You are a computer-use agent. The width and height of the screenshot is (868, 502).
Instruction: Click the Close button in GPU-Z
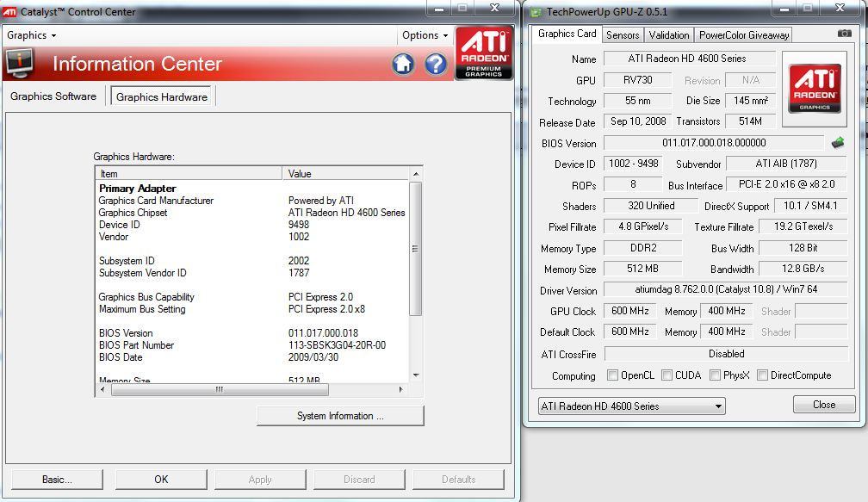pos(824,405)
